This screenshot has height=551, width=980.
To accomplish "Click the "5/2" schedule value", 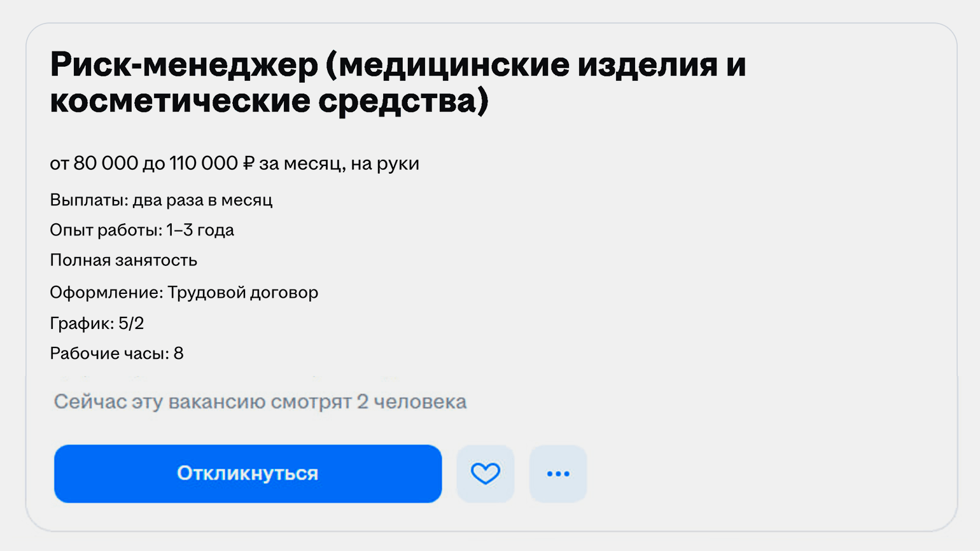I will (x=131, y=323).
